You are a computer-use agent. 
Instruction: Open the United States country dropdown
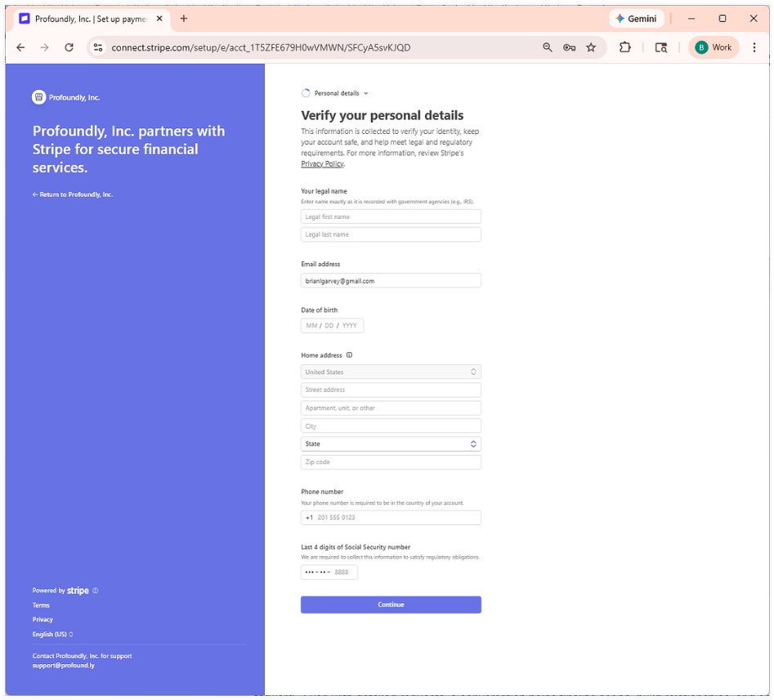(391, 372)
